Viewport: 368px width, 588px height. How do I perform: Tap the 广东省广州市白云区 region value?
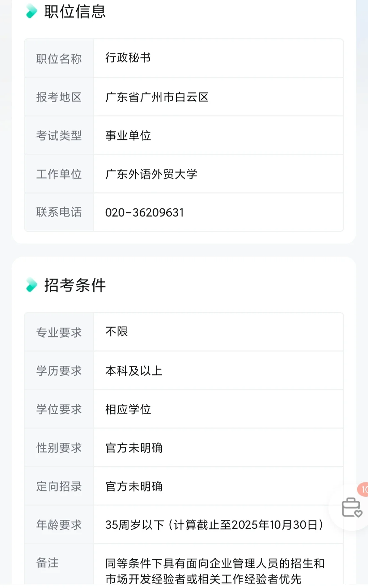coord(157,97)
